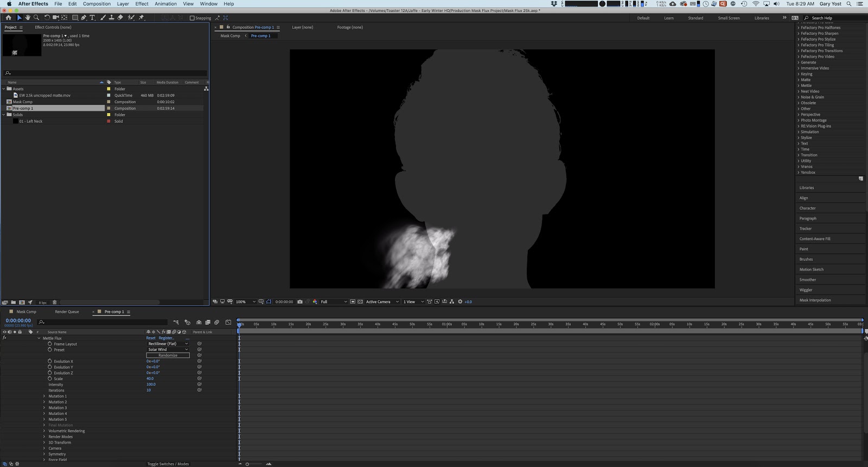Select the Clone Stamp tool
This screenshot has width=868, height=467.
tap(111, 17)
